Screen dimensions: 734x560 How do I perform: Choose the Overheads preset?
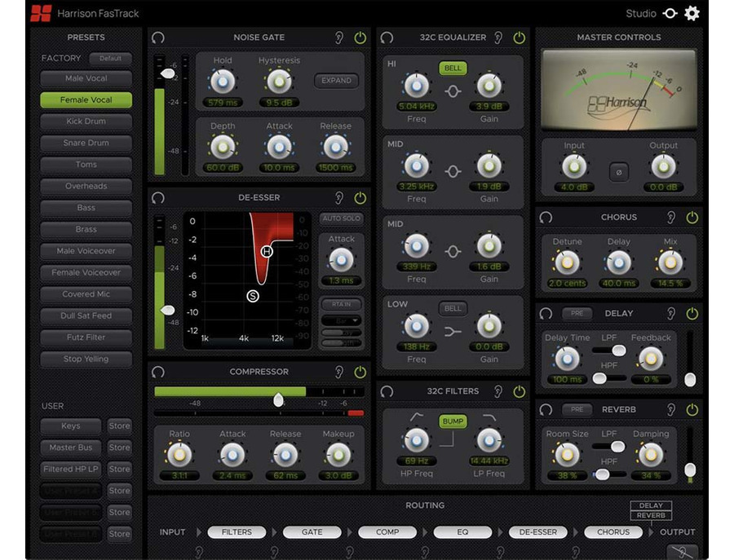(x=86, y=186)
